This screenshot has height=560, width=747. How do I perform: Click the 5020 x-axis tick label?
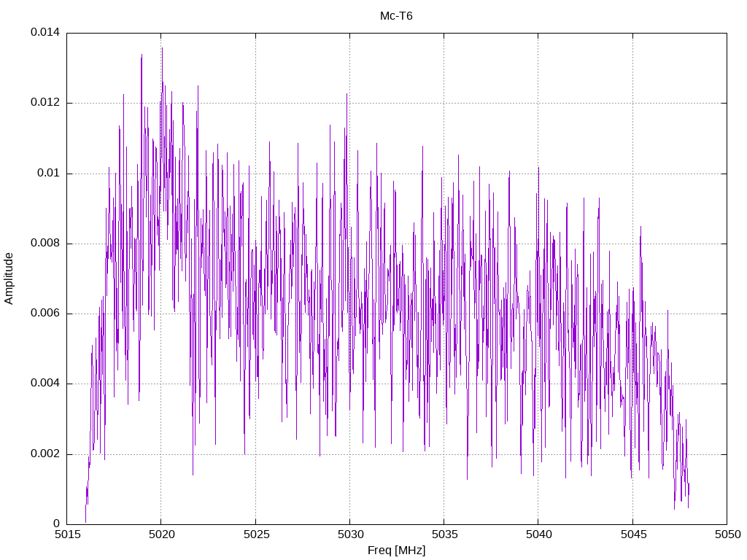point(162,534)
